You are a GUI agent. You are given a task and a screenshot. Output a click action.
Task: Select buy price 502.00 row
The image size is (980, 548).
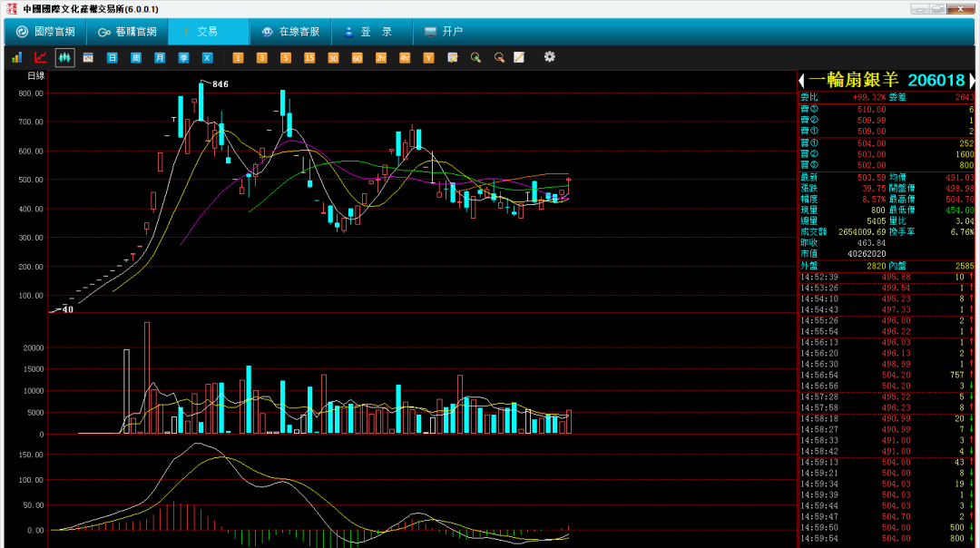pyautogui.click(x=887, y=165)
